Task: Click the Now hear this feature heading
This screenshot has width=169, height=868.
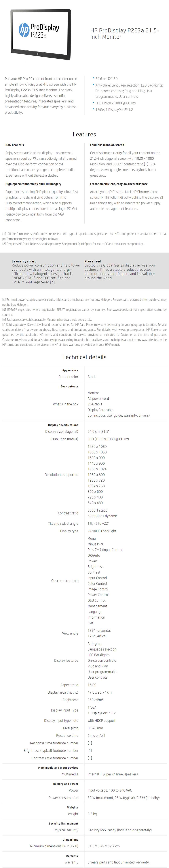Action: point(14,145)
